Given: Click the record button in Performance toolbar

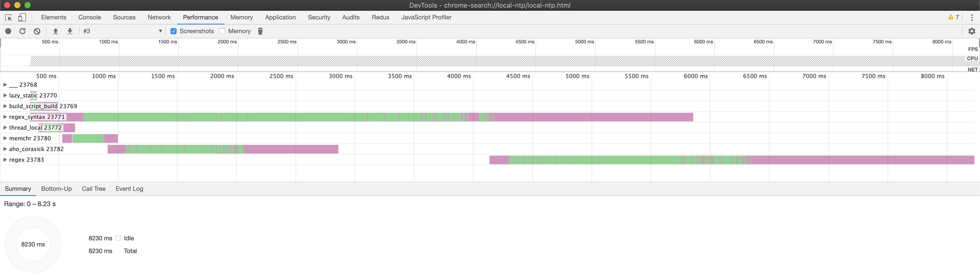Looking at the screenshot, I should pyautogui.click(x=8, y=31).
